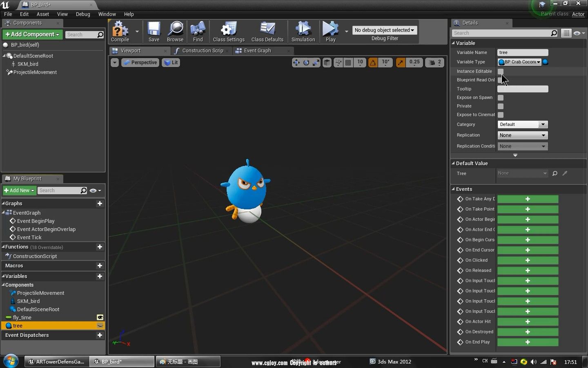Open viewport options dropdown arrow
This screenshot has width=588, height=368.
click(115, 63)
